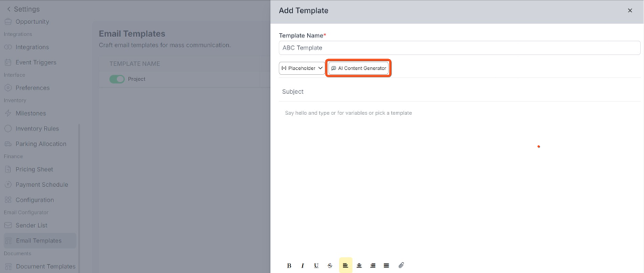644x273 pixels.
Task: Click the Preferences gear icon
Action: [8, 88]
